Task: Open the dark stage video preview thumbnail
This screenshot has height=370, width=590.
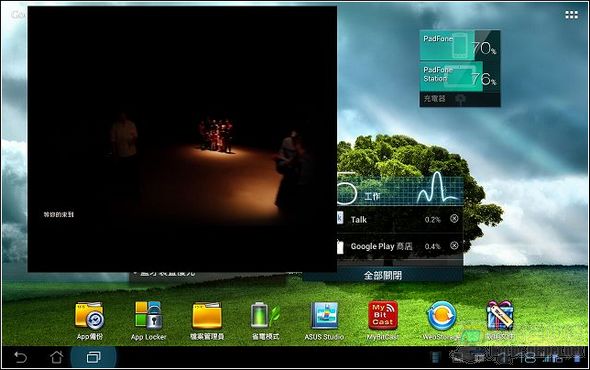Action: click(182, 139)
